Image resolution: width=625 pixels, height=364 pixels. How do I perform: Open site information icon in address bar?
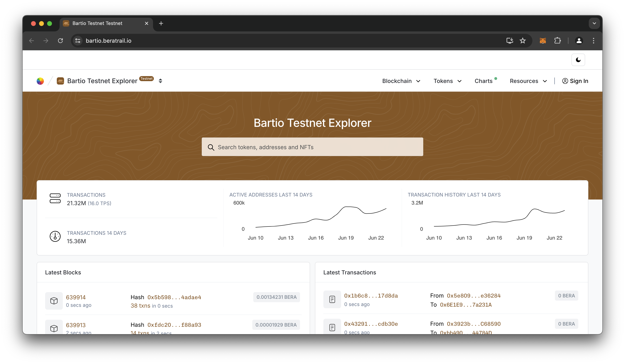78,41
